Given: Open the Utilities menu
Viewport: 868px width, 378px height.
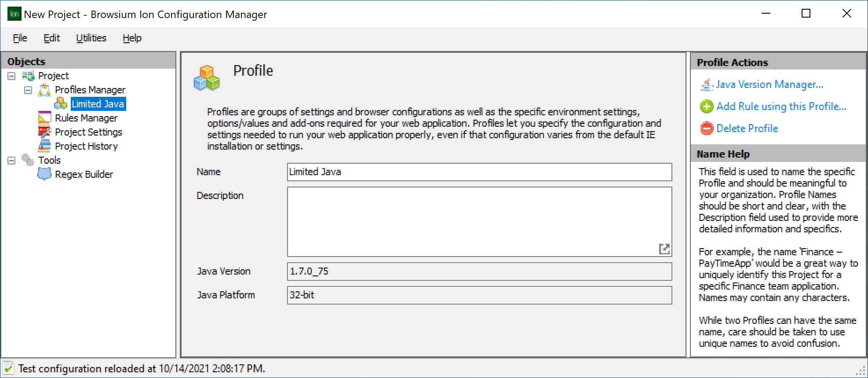Looking at the screenshot, I should point(91,38).
